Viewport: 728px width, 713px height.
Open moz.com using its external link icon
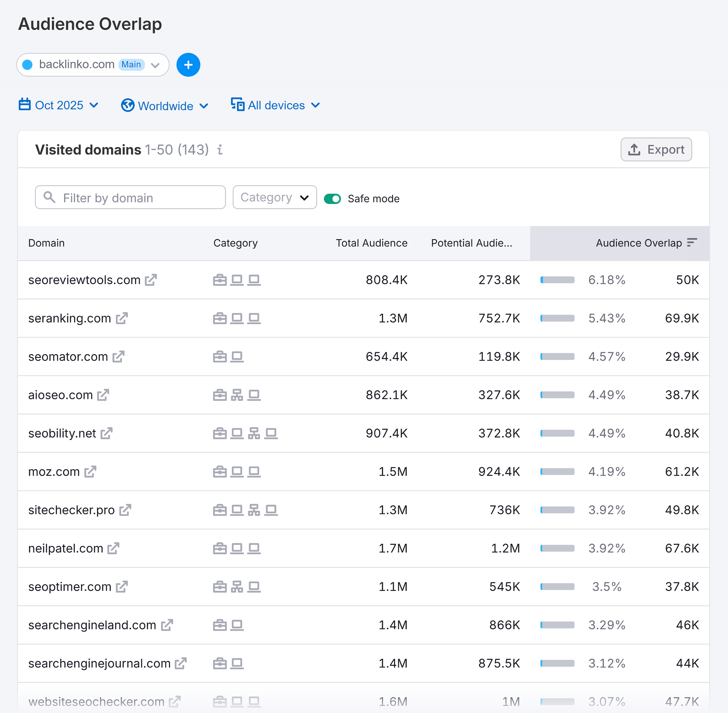pos(90,471)
